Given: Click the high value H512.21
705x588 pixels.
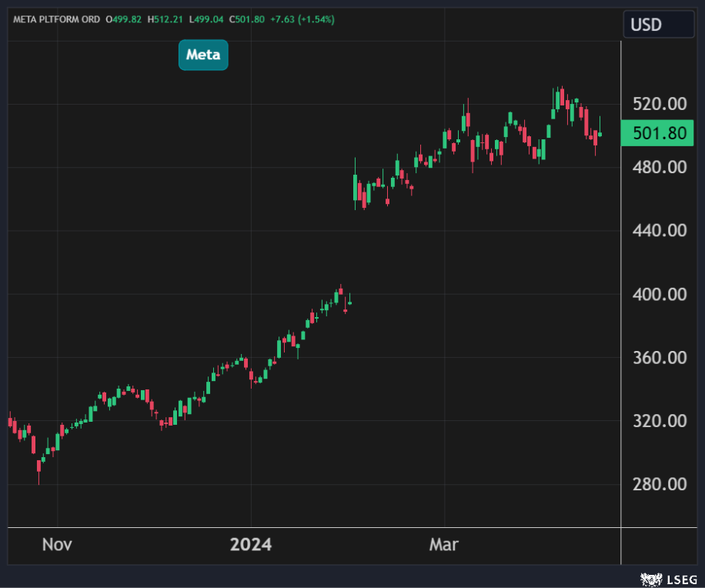Looking at the screenshot, I should 174,19.
